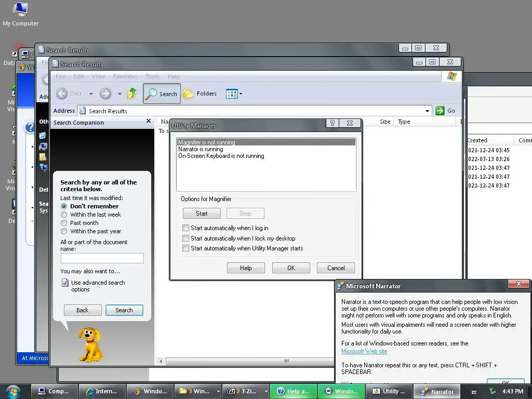Viewport: 532px width, 399px height.
Task: Switch to Help a... taskbar button
Action: click(294, 391)
